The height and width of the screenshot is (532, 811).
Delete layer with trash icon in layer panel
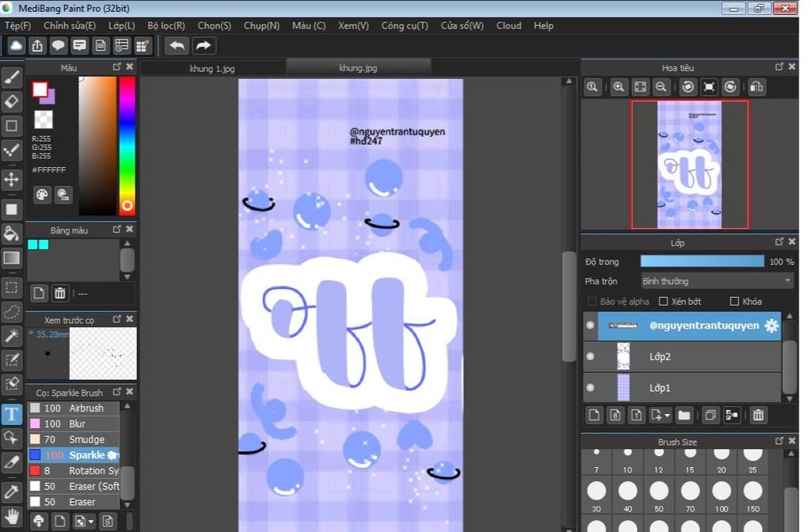(758, 415)
